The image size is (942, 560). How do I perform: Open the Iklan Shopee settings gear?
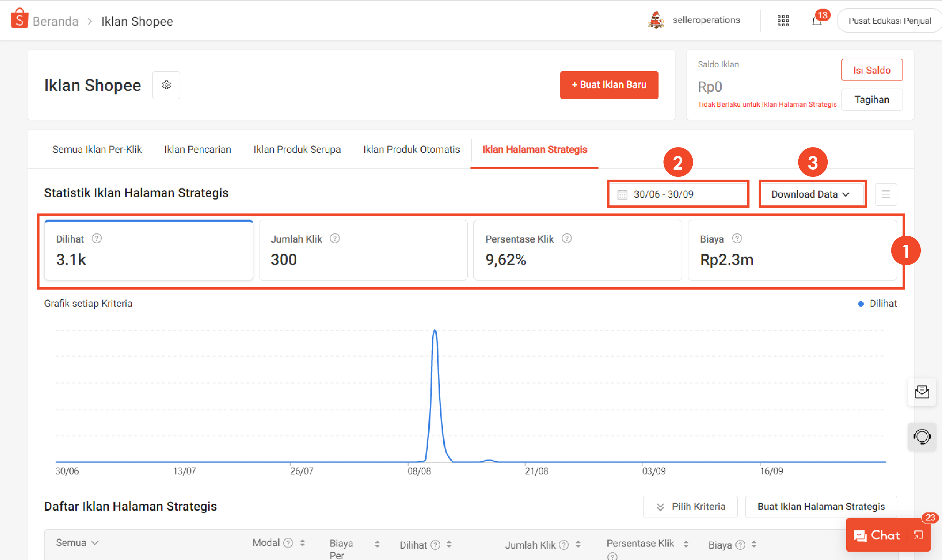pyautogui.click(x=166, y=85)
